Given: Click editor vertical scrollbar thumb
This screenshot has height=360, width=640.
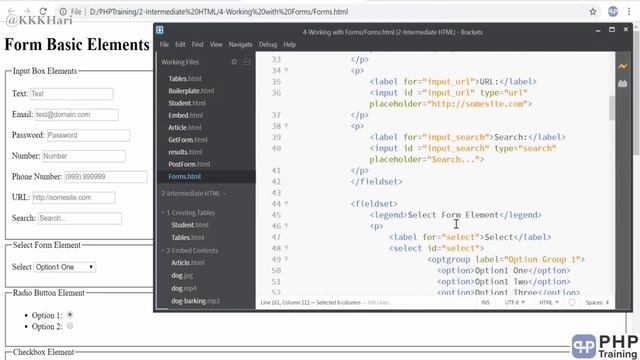Looking at the screenshot, I should [x=612, y=108].
